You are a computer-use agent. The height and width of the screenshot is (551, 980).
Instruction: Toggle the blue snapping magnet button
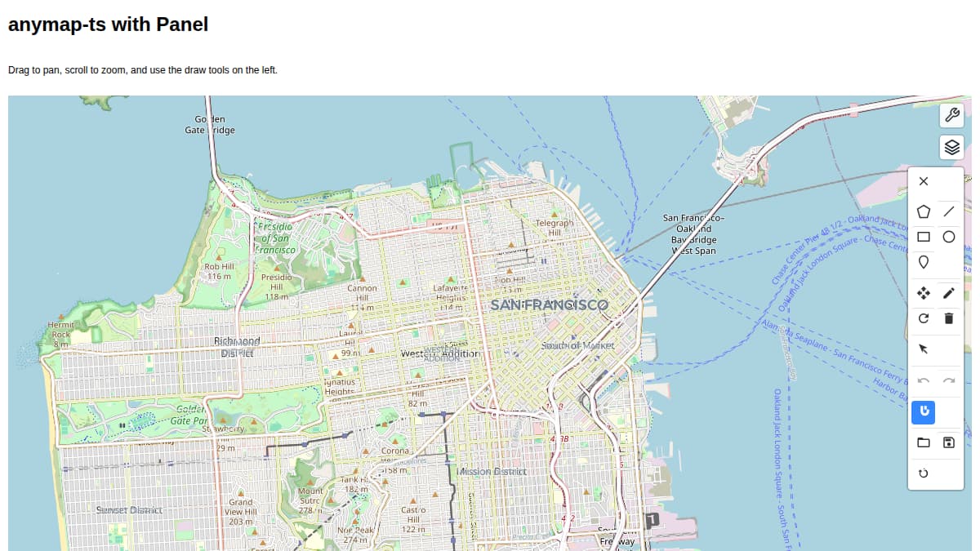tap(924, 412)
